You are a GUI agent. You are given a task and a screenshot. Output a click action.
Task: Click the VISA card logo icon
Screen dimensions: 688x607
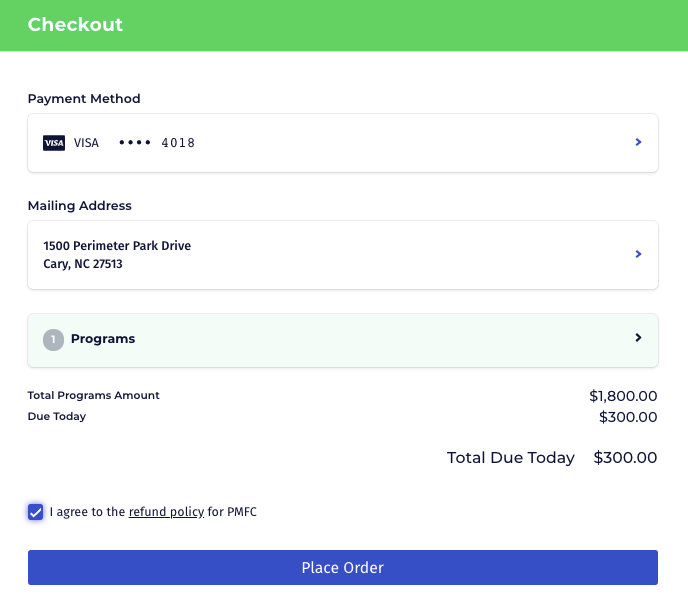coord(54,143)
